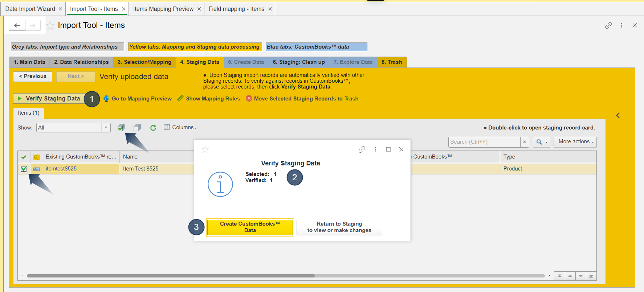This screenshot has width=644, height=292.
Task: Sort by Type column header
Action: (548, 157)
